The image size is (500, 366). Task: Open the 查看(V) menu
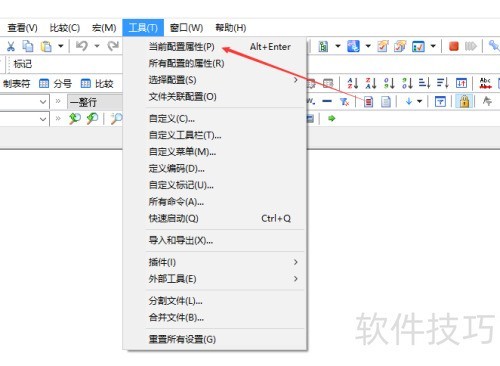point(22,28)
